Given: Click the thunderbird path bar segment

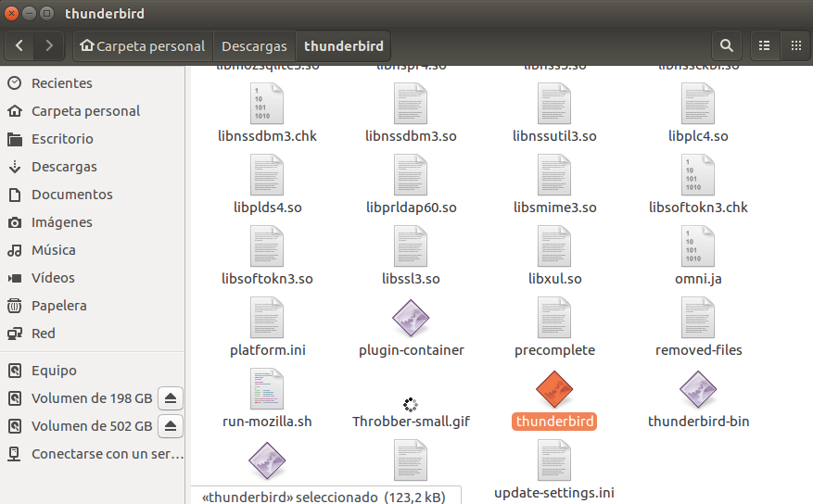Looking at the screenshot, I should tap(343, 45).
